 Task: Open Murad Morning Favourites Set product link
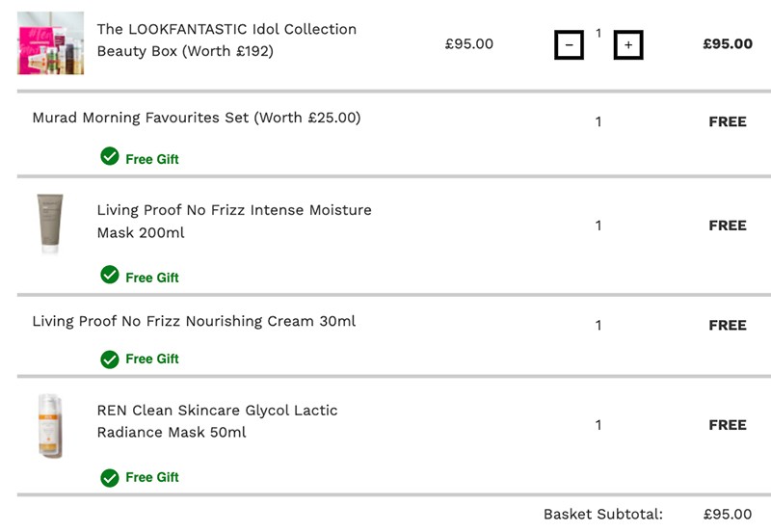[x=197, y=118]
